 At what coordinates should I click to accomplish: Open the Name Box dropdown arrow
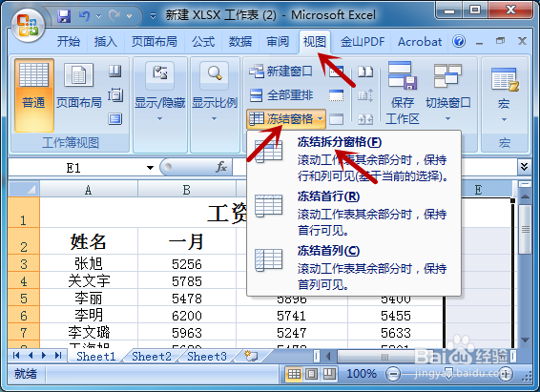pyautogui.click(x=150, y=168)
